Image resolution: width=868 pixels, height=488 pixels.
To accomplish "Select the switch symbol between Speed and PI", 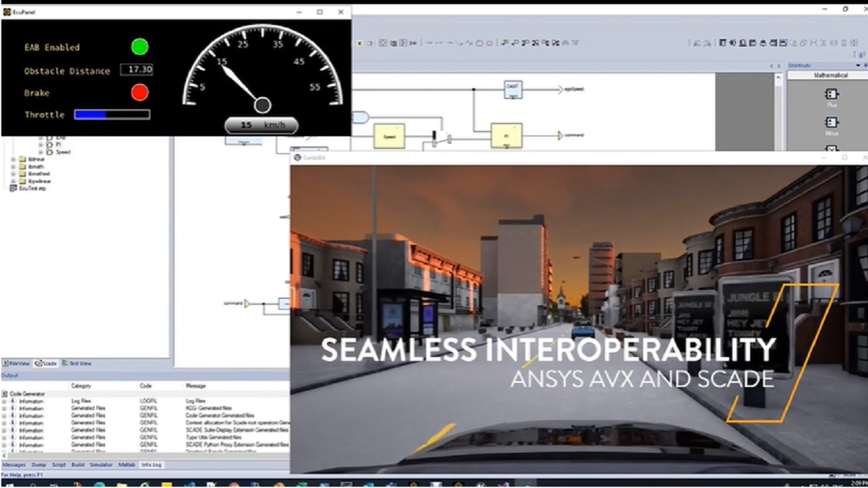I will [441, 138].
